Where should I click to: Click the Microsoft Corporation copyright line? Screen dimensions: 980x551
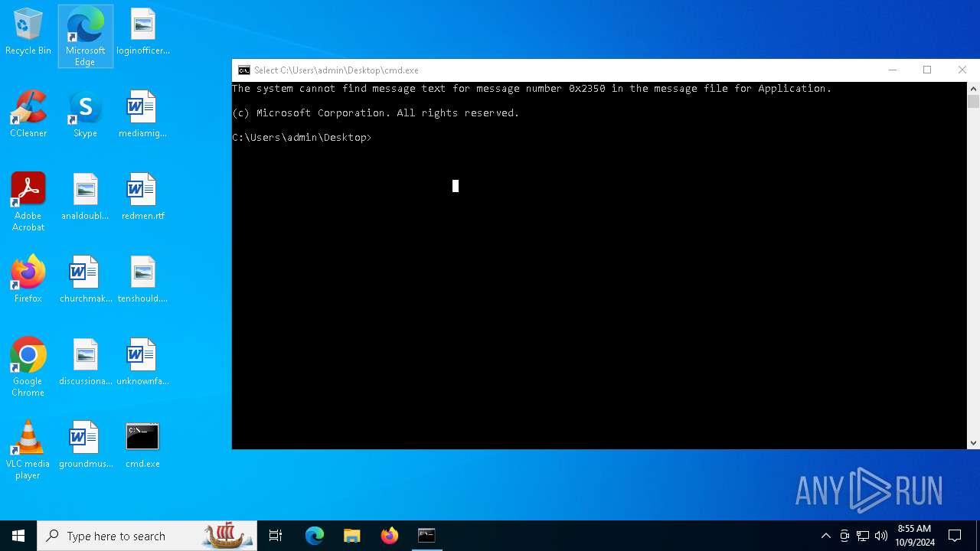click(x=376, y=113)
